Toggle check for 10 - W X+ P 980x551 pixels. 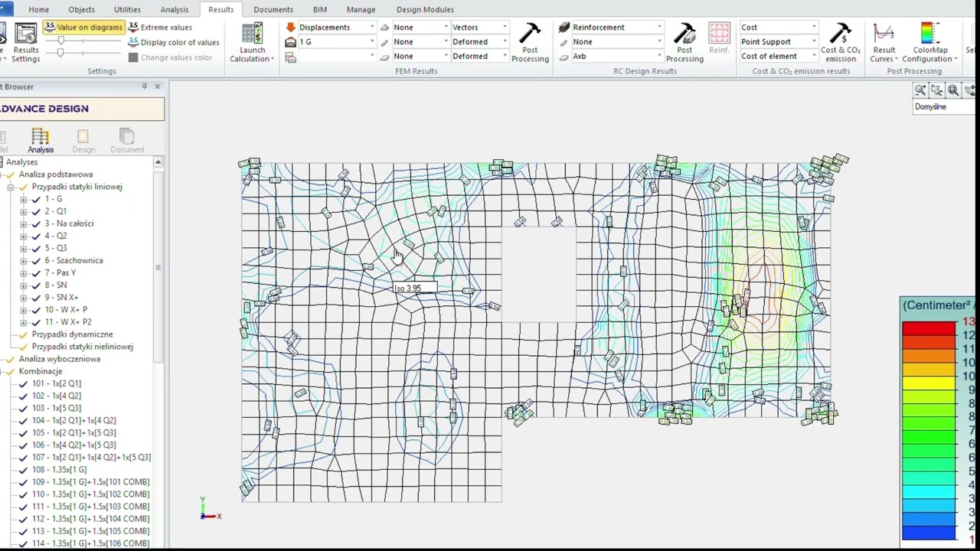35,310
